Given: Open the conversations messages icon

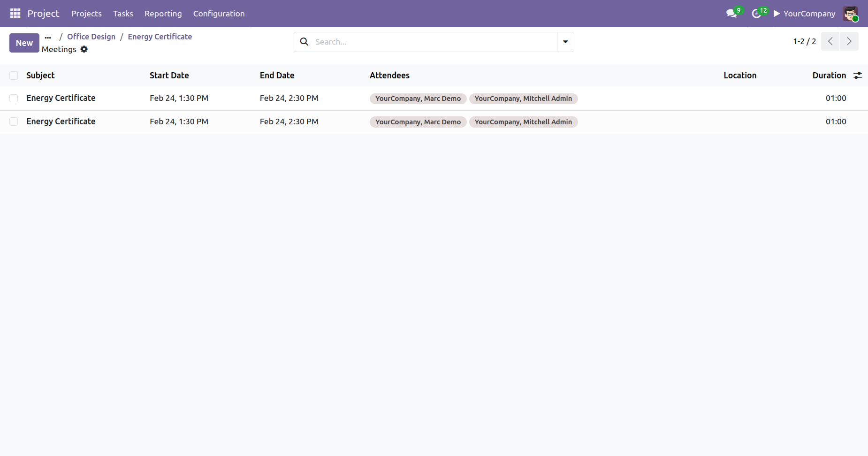Looking at the screenshot, I should click(731, 14).
